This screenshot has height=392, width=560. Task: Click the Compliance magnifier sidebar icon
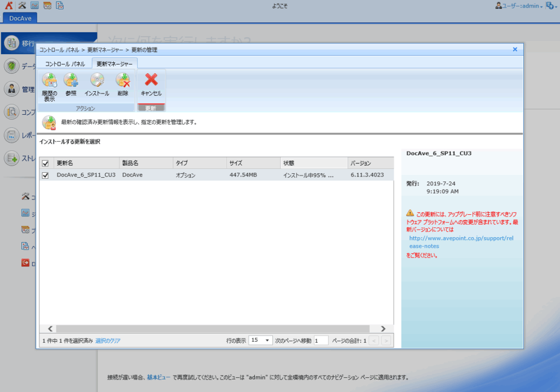(x=11, y=112)
